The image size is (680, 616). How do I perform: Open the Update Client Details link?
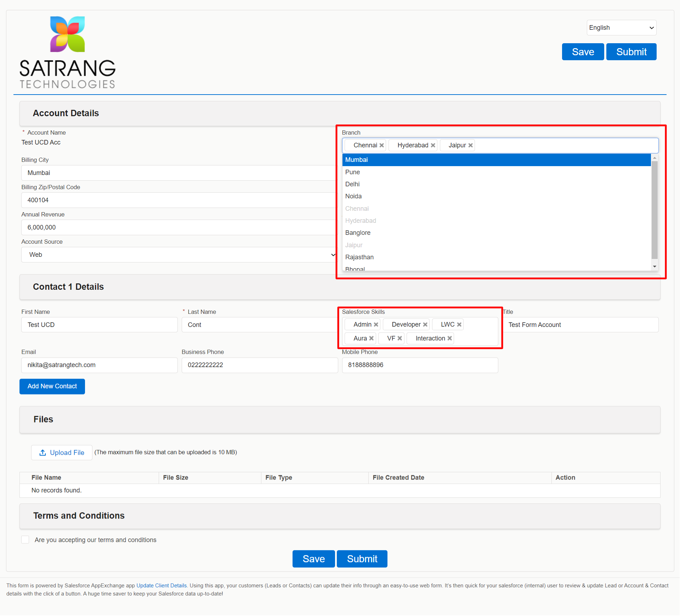coord(161,586)
